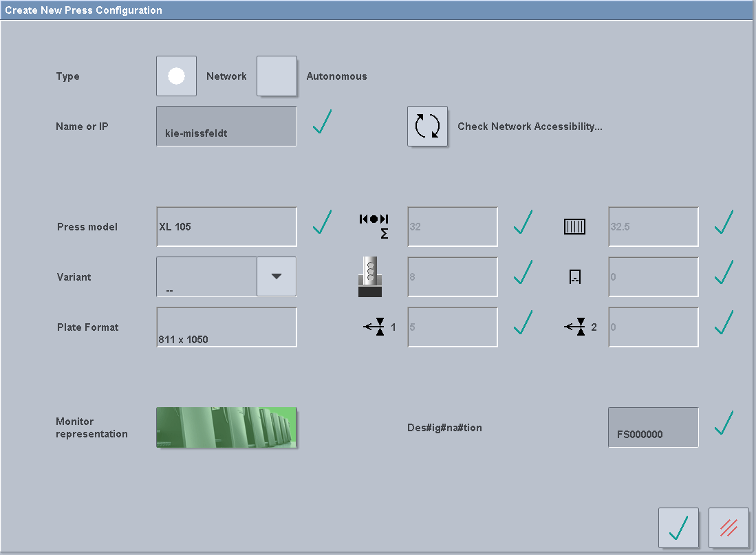Select the Network press type
This screenshot has height=555, width=756.
pos(176,76)
